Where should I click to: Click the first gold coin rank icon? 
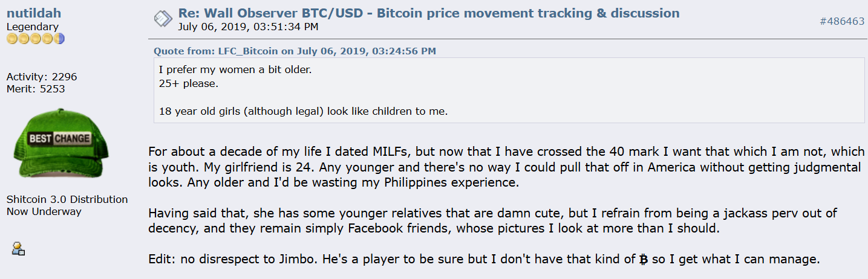[12, 39]
